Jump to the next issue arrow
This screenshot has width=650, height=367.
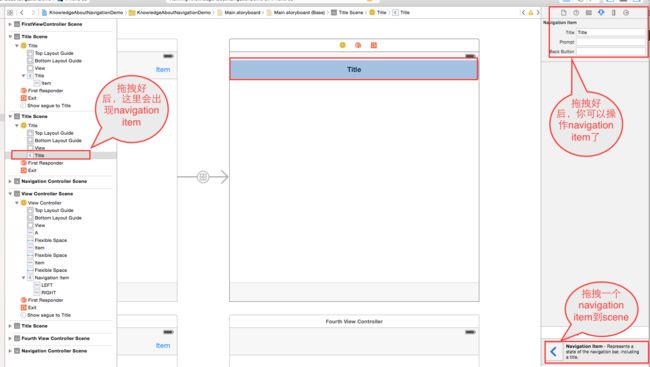coord(538,12)
